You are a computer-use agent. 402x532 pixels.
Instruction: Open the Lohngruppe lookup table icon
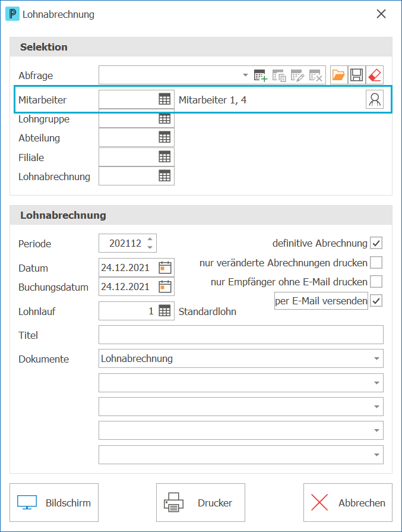[164, 118]
